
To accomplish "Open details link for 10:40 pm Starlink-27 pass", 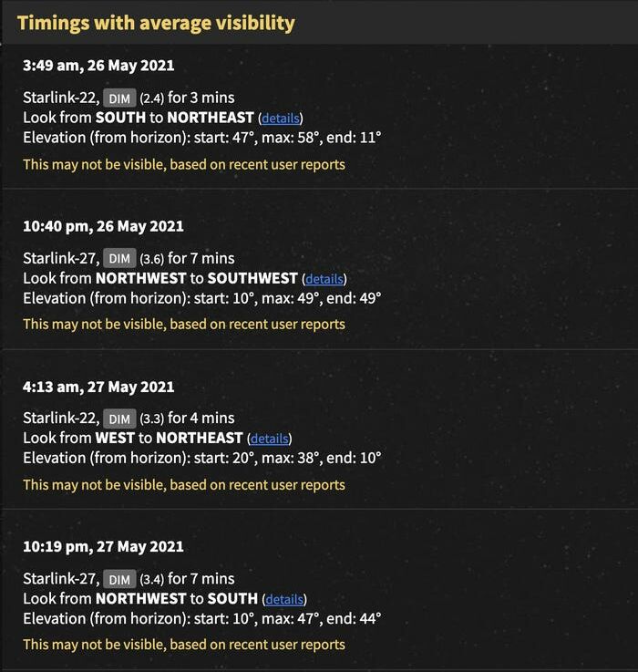I will (x=324, y=279).
